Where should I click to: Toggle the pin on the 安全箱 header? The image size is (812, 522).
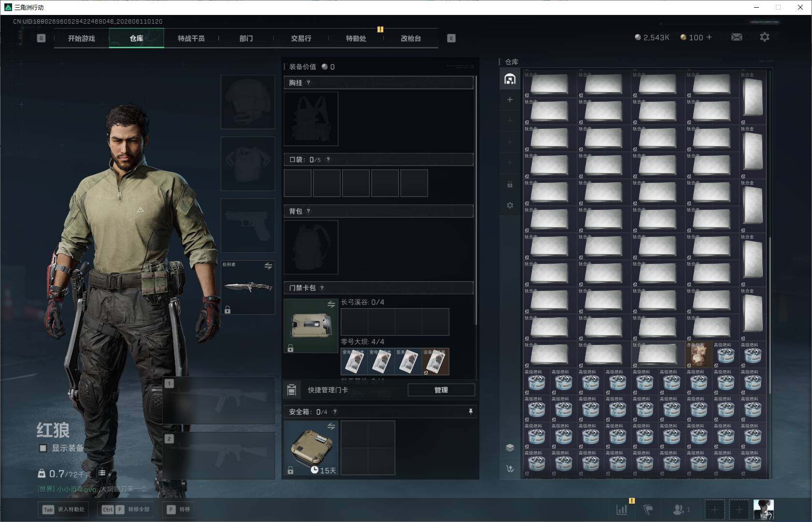pyautogui.click(x=471, y=412)
